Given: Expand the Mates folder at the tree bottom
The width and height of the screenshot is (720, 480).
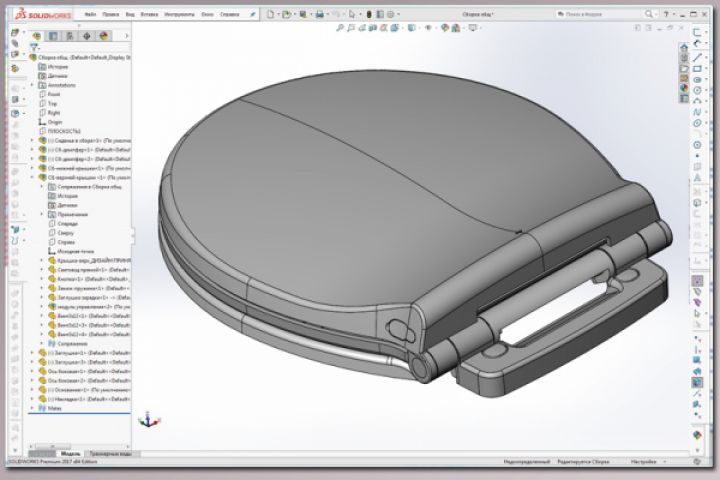Looking at the screenshot, I should (x=32, y=408).
